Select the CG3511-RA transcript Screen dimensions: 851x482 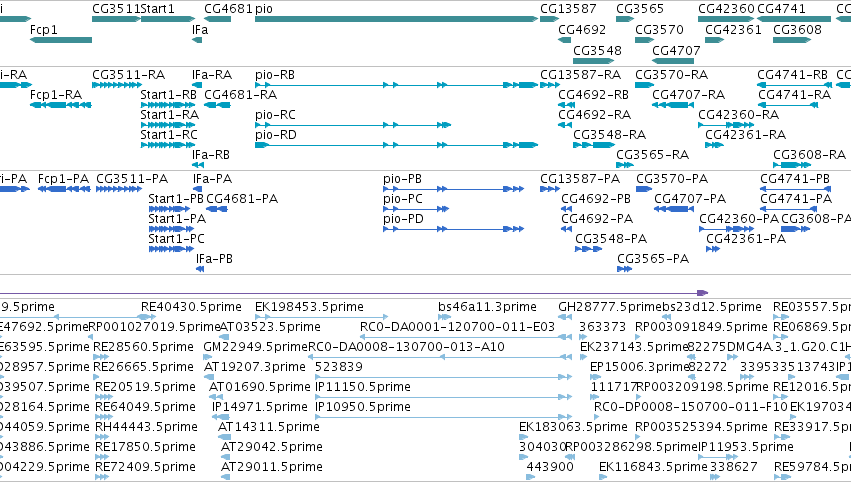click(117, 85)
